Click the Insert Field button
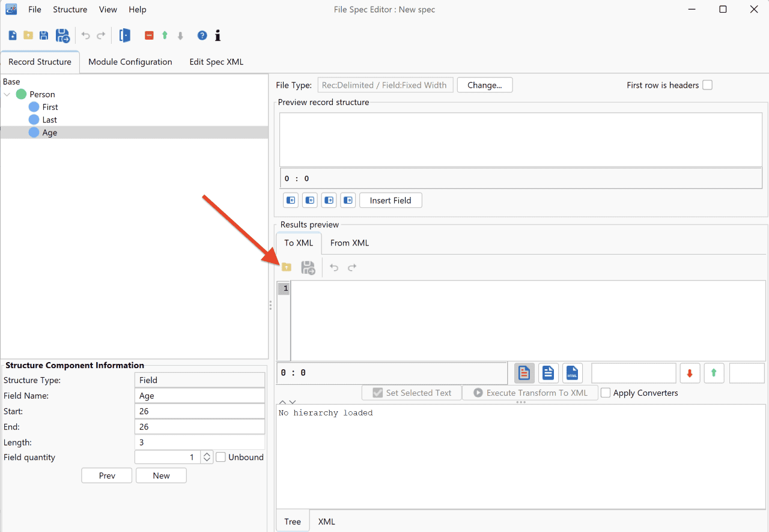Screen dimensions: 769x532 click(x=391, y=201)
